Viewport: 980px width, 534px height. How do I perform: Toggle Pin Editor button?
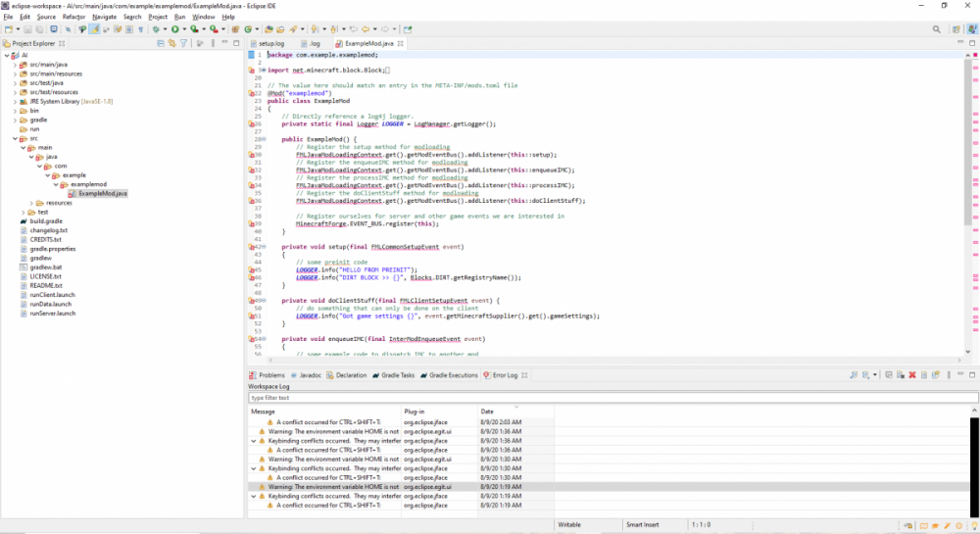(408, 28)
